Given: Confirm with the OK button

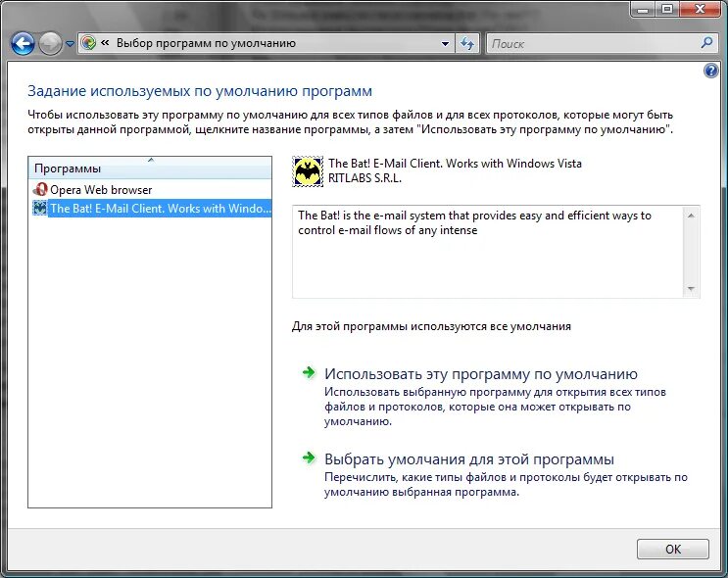Looking at the screenshot, I should click(x=673, y=550).
